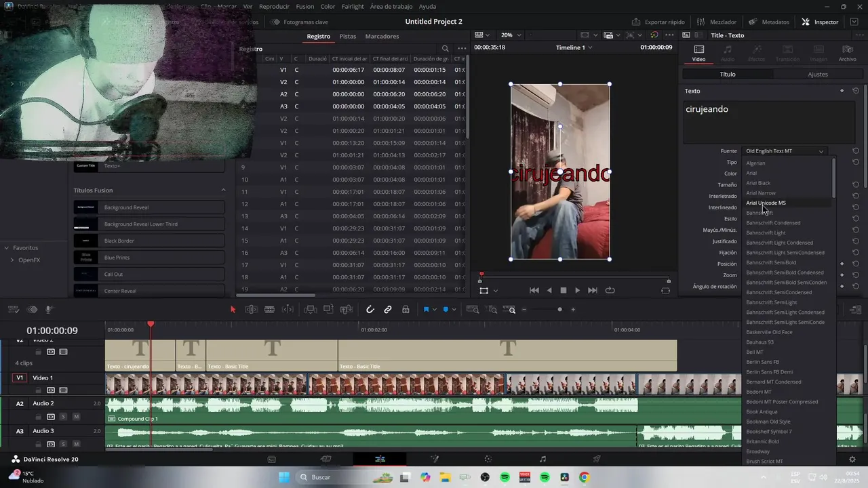
Task: Solo the Audio 2 track
Action: point(63,416)
